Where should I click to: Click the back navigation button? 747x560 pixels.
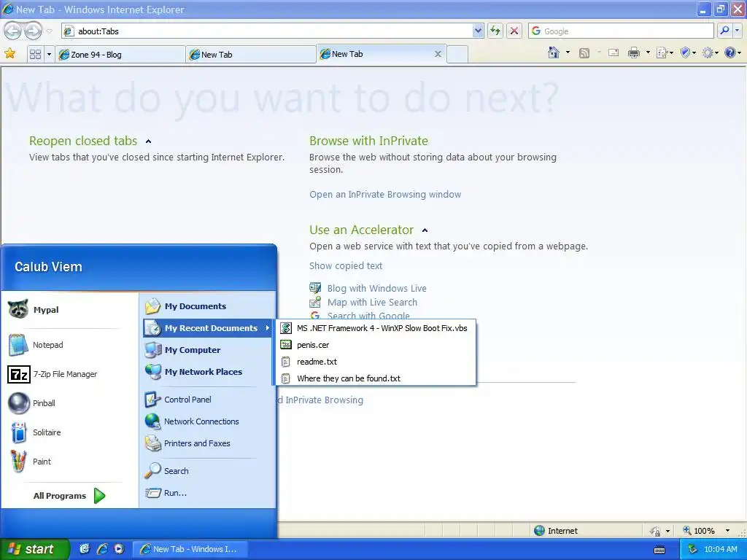12,31
